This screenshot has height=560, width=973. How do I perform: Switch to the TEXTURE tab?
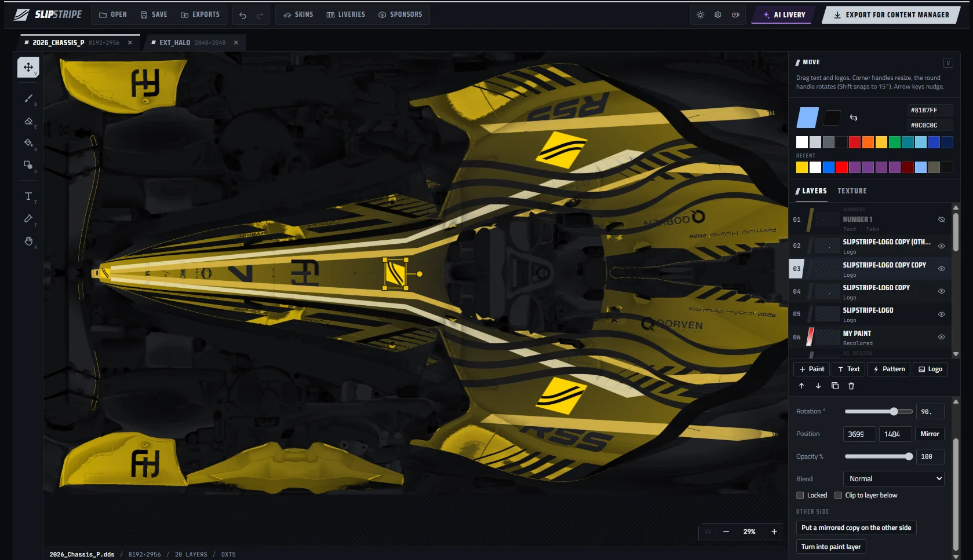coord(852,191)
